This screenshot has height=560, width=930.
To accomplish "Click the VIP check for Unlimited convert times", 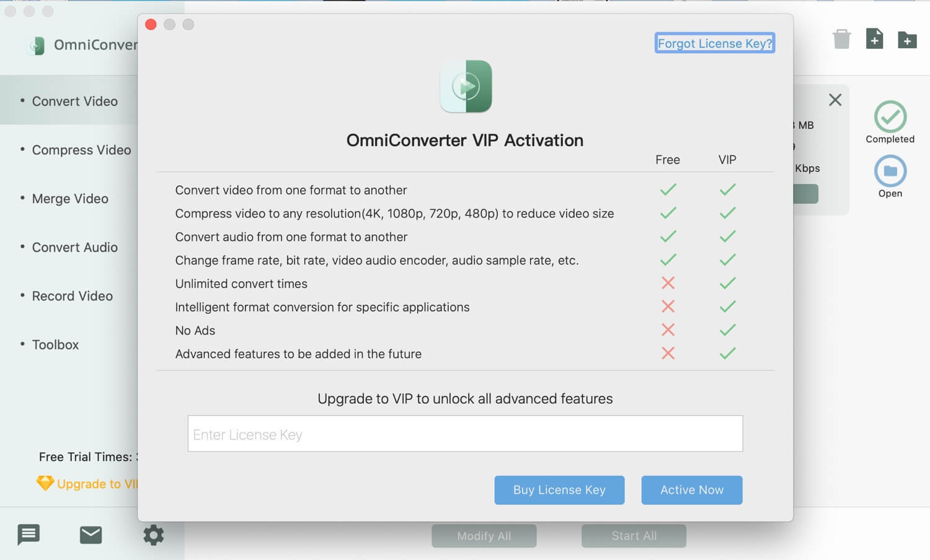I will click(x=727, y=283).
